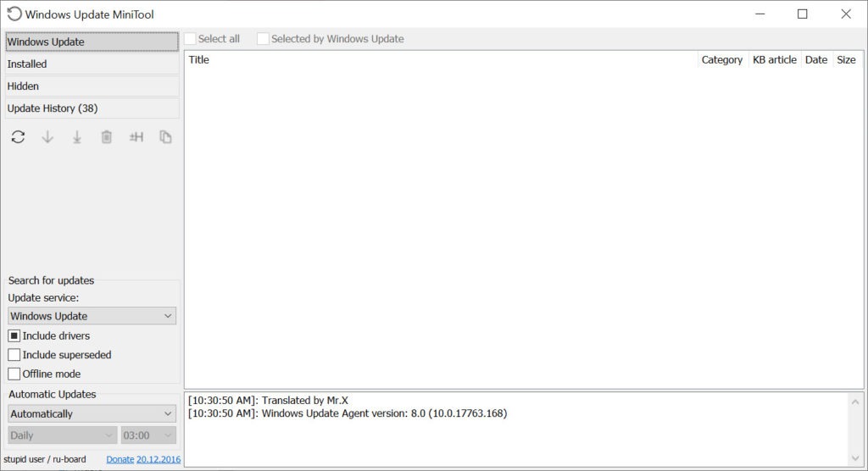This screenshot has height=471, width=868.
Task: Select the Windows Update tab
Action: (92, 42)
